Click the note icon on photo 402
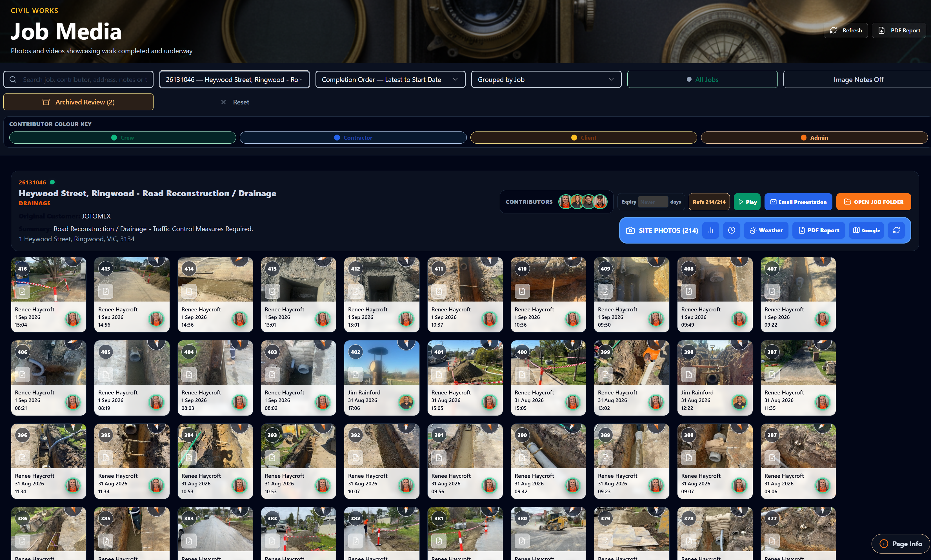The height and width of the screenshot is (560, 931). click(x=355, y=374)
